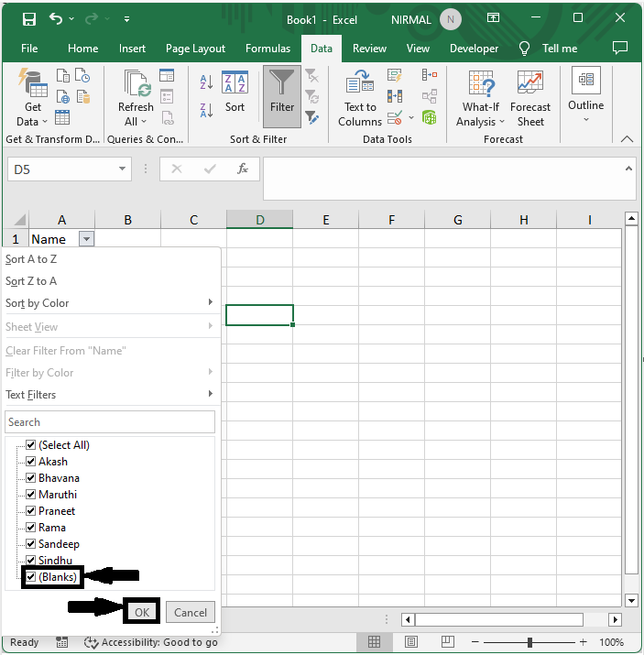Click the NIRMAL account avatar
The height and width of the screenshot is (655, 644).
(450, 19)
